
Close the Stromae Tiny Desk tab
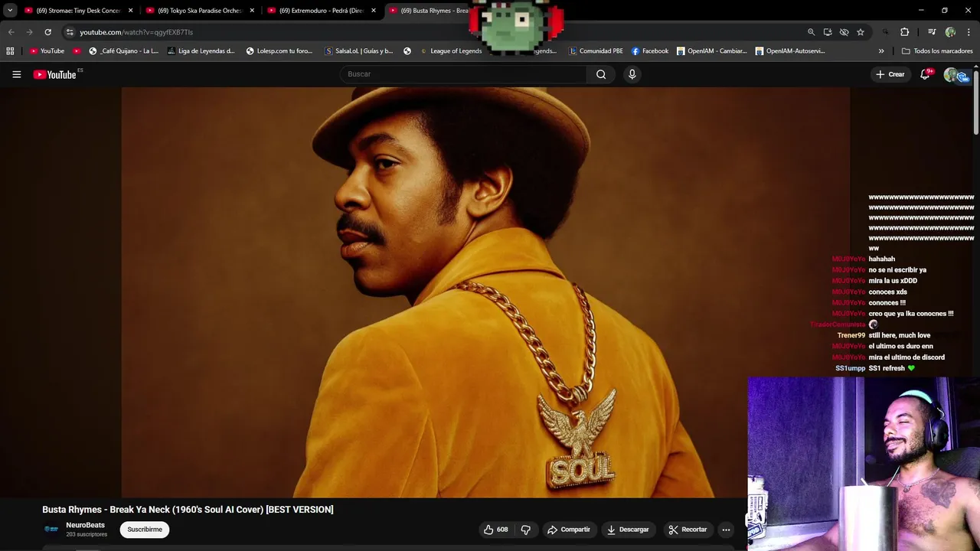[x=130, y=11]
